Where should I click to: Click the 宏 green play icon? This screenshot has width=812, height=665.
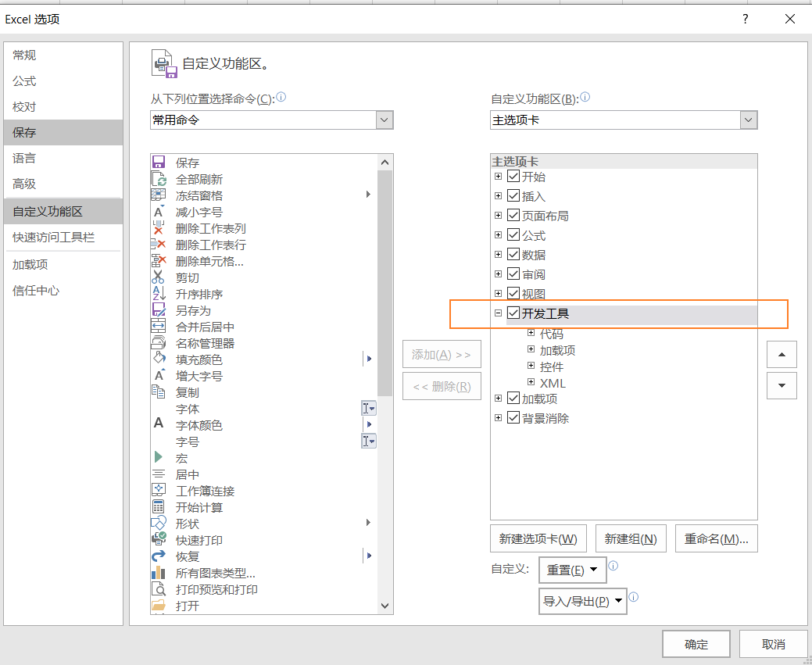tap(159, 457)
